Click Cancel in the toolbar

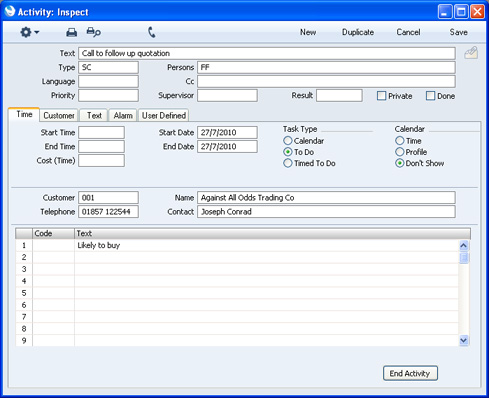click(408, 32)
